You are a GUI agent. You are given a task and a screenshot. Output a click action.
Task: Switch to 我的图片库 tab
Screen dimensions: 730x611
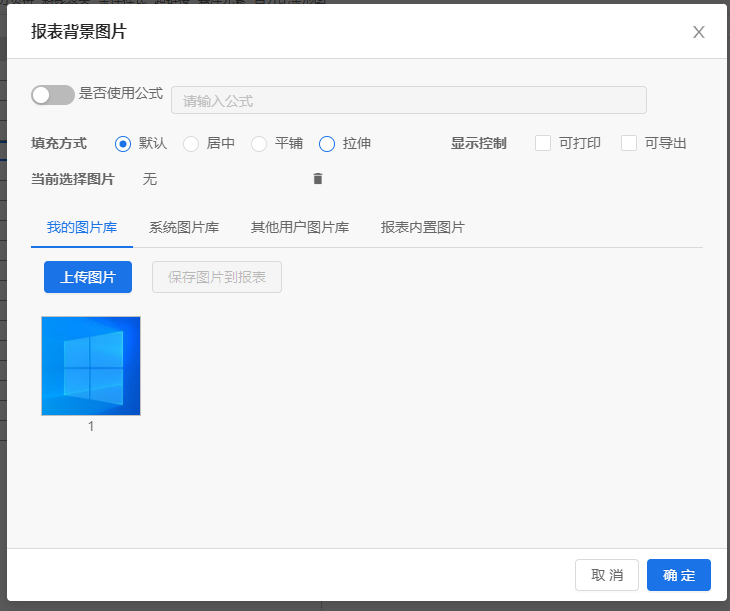[x=82, y=228]
